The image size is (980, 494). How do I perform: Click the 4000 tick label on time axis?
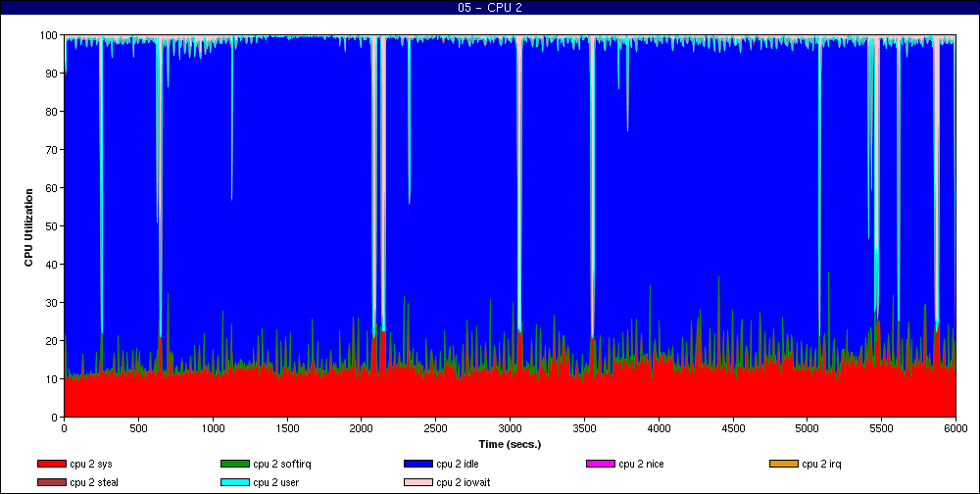659,429
